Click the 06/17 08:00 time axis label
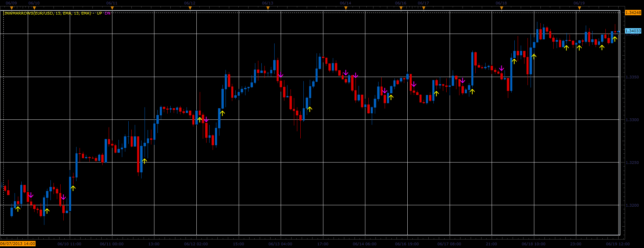This screenshot has height=248, width=644. click(449, 244)
